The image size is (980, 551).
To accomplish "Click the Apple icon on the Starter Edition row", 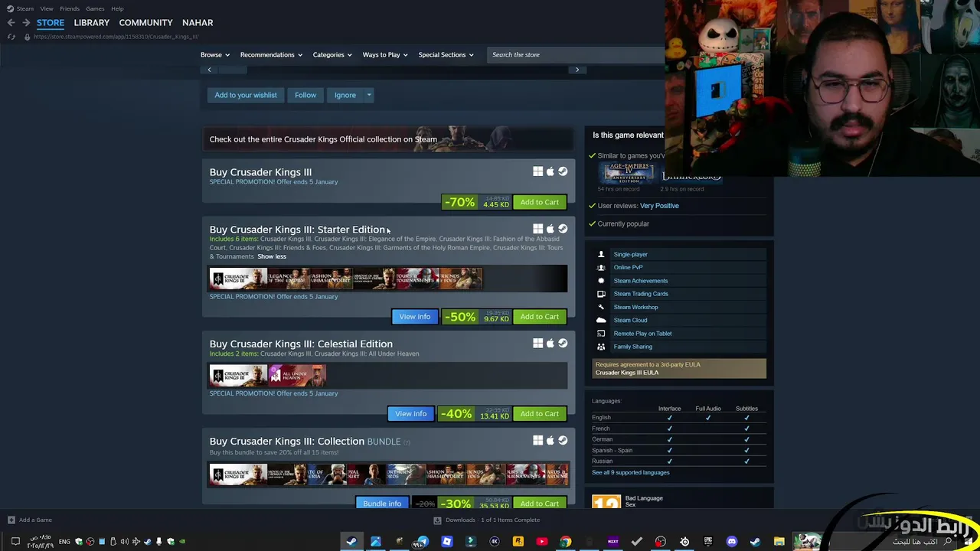I will pyautogui.click(x=550, y=229).
